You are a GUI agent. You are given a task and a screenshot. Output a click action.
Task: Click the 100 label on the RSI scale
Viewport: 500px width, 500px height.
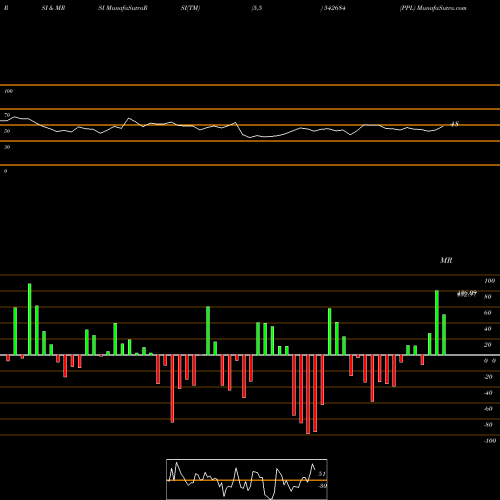tap(8, 91)
